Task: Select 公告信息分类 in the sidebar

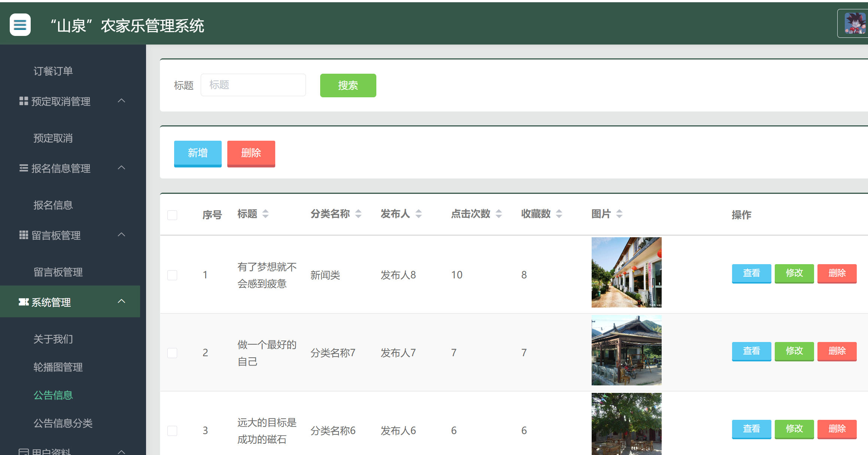Action: point(63,423)
